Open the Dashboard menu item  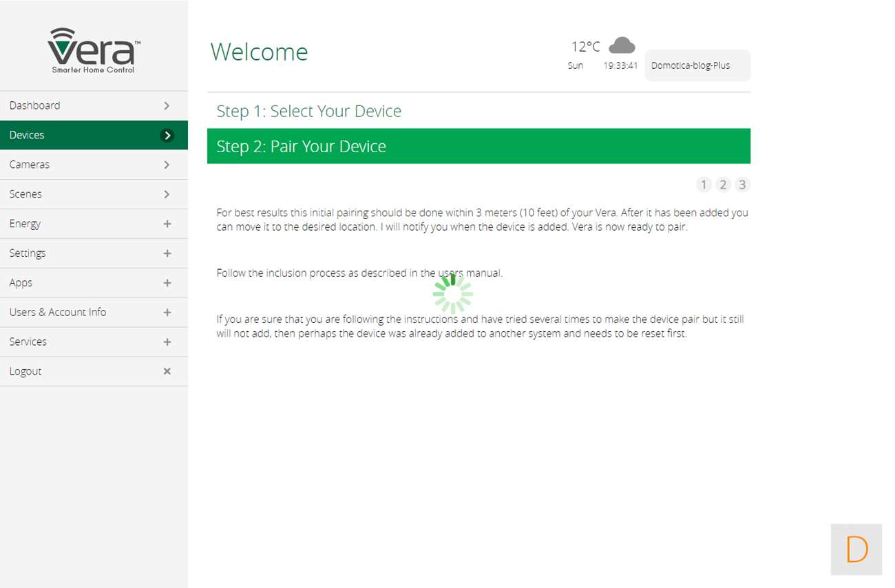click(34, 106)
